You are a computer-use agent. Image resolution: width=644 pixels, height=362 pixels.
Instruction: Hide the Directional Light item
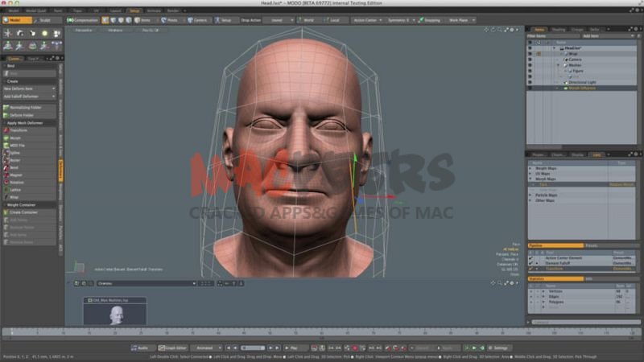(x=530, y=82)
